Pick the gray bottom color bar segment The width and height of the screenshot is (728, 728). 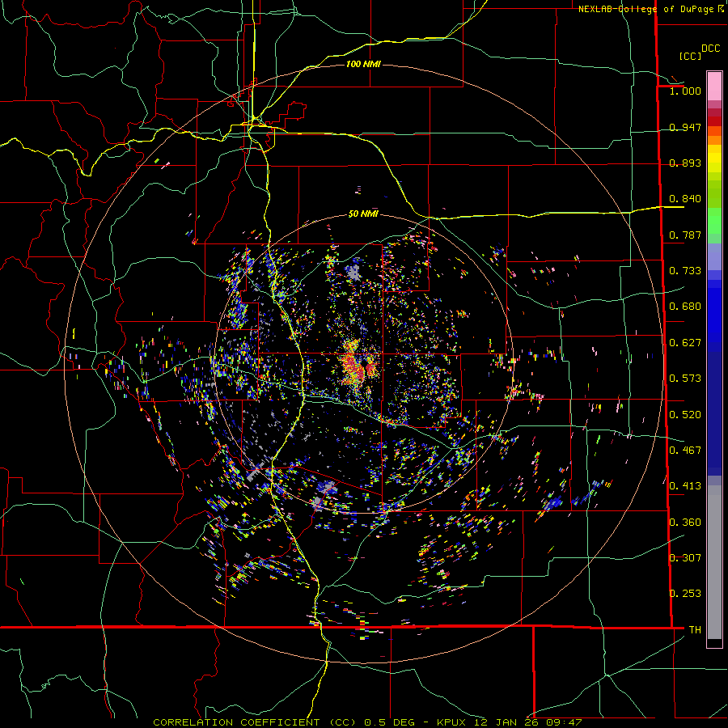tap(714, 562)
